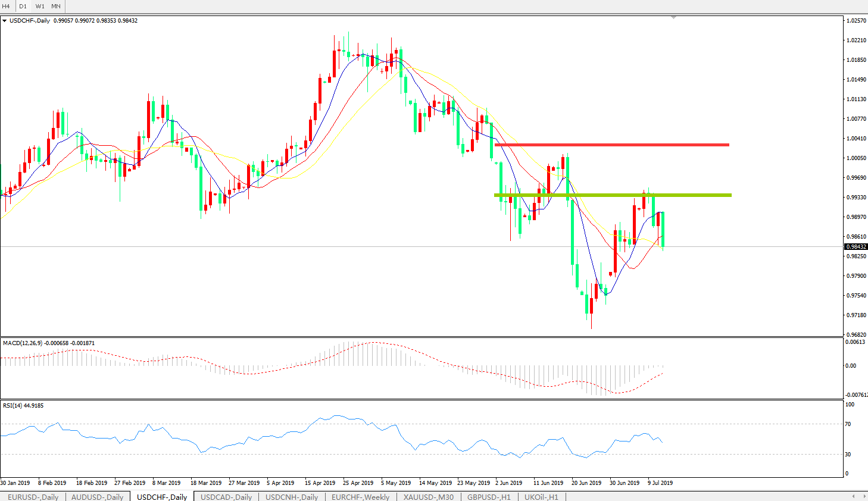Click the chart shift marker triangle
The height and width of the screenshot is (501, 868).
coord(673,18)
